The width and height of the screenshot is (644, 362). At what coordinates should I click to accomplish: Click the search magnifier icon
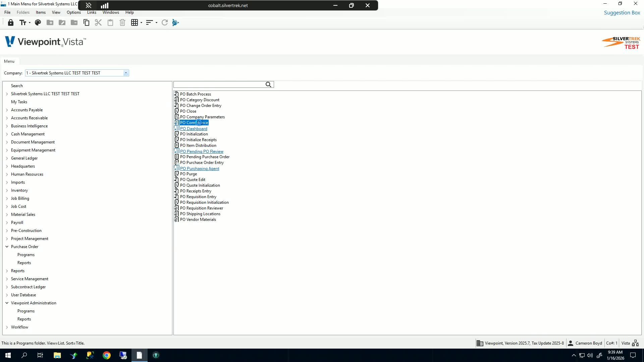point(268,85)
